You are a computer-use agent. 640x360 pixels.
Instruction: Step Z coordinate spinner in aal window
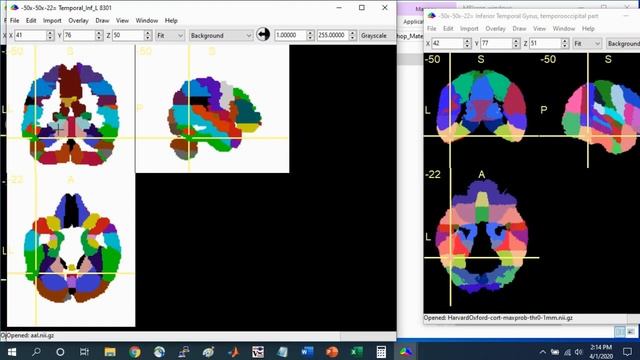coord(148,36)
